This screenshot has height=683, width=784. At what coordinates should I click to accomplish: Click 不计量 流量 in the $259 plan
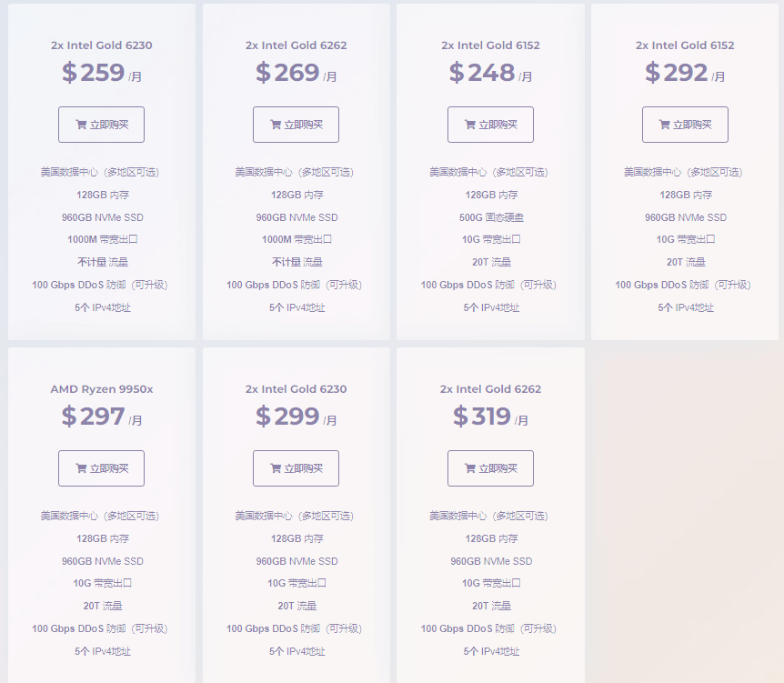point(103,262)
